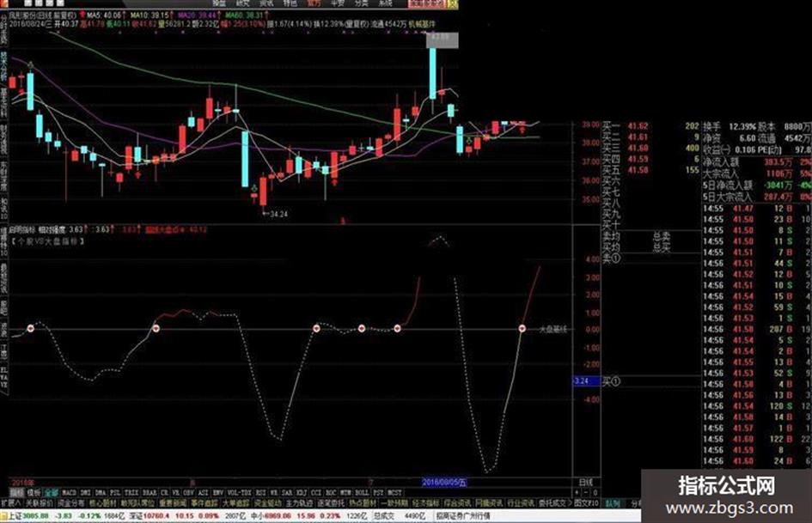Click the zoom minus button under 日线

pyautogui.click(x=585, y=492)
